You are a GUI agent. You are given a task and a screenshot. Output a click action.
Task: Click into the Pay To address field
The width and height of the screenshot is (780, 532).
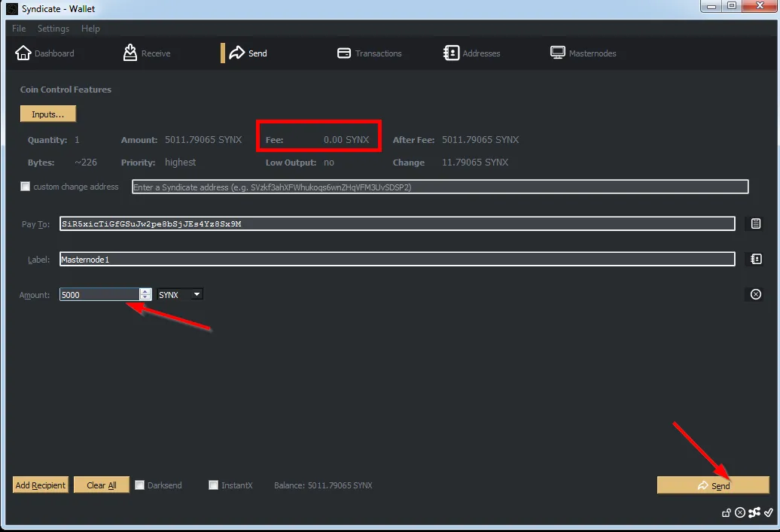397,223
